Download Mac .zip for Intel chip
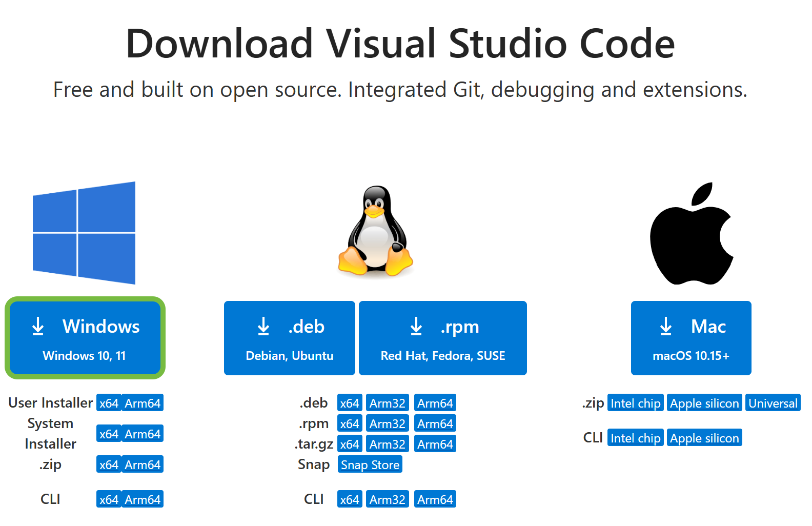812x526 pixels. click(636, 403)
